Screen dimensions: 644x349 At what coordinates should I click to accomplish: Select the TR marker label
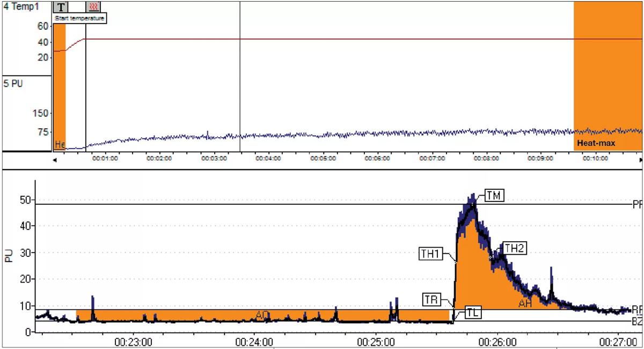pyautogui.click(x=431, y=299)
